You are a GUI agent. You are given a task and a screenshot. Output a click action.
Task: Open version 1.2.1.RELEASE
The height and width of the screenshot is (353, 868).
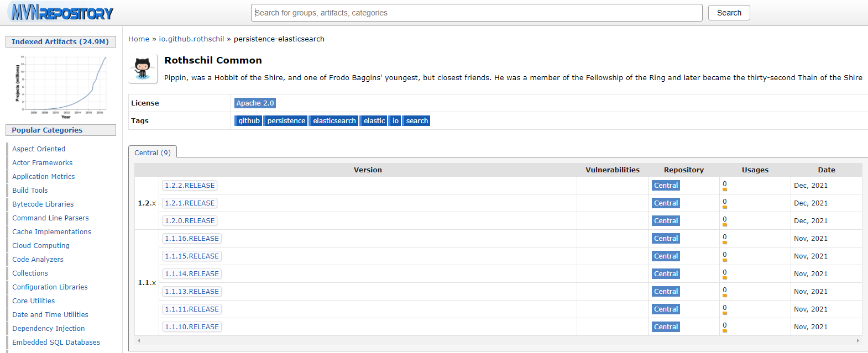[190, 203]
